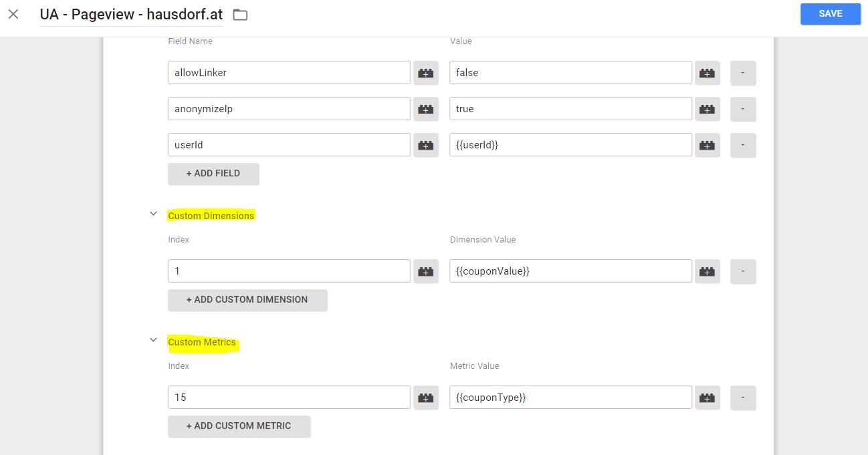Open variable picker for {{couponValue}} dimension value
This screenshot has width=868, height=455.
pos(707,271)
